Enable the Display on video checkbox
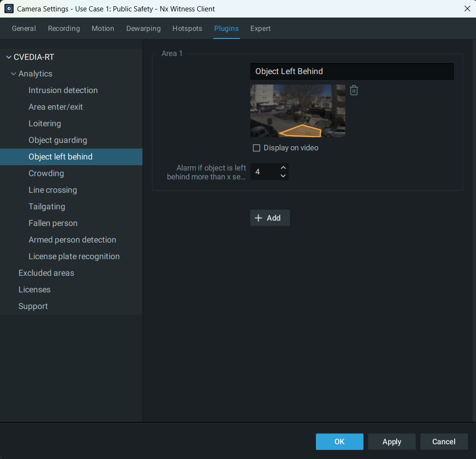476x459 pixels. 257,148
